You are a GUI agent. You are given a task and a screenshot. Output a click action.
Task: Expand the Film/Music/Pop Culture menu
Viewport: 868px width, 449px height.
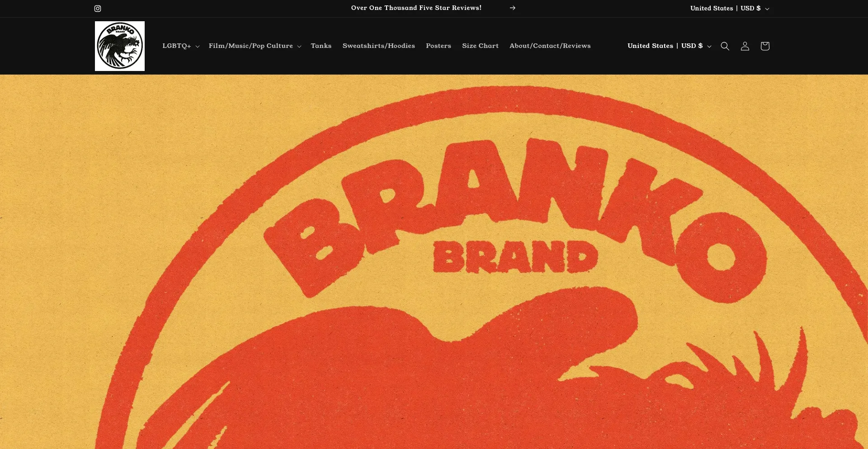coord(255,46)
